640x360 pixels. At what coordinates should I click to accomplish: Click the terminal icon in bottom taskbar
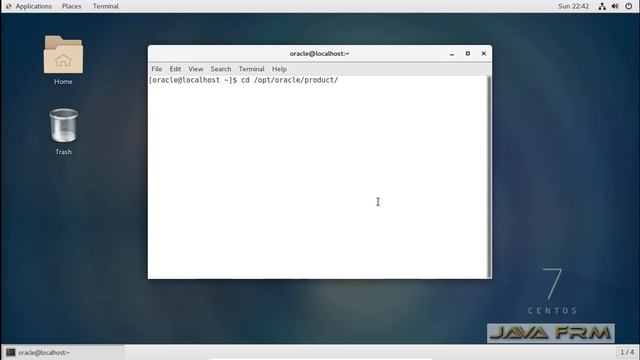(x=11, y=352)
